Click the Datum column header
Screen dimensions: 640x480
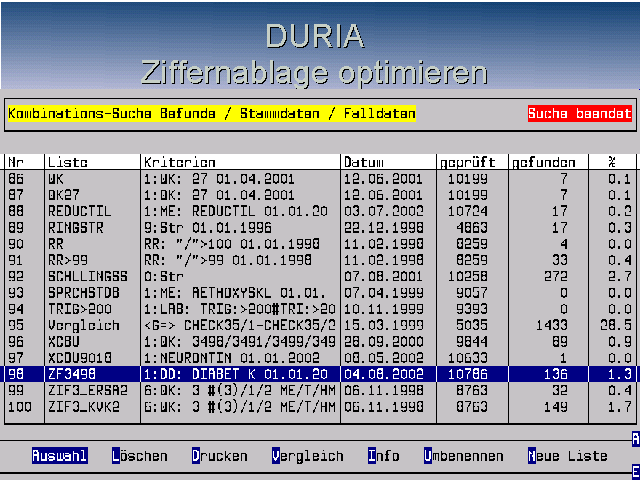(x=364, y=162)
